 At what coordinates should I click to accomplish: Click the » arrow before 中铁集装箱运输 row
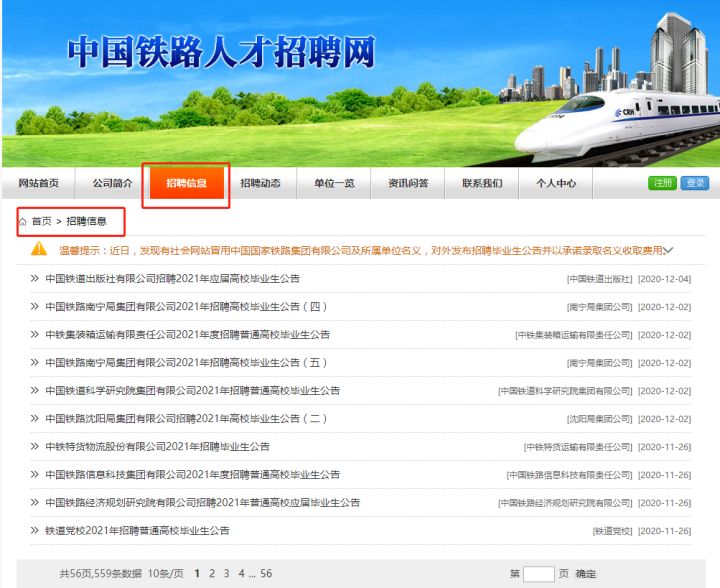34,334
